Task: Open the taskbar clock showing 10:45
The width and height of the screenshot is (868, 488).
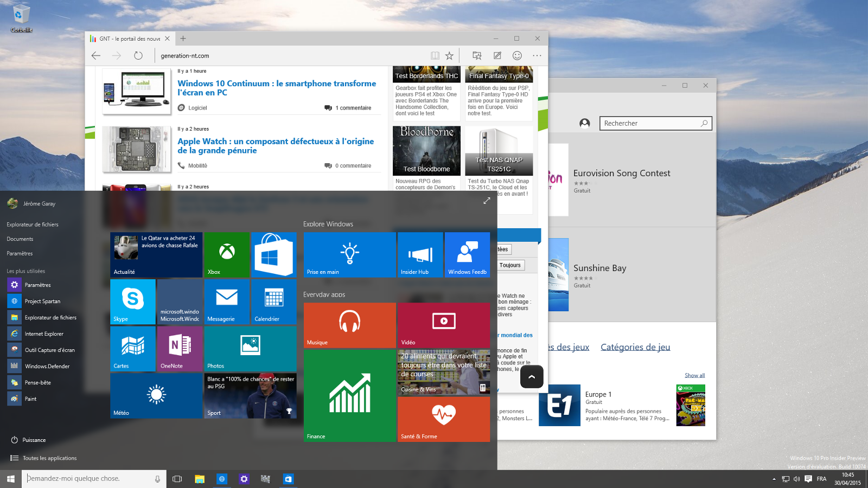Action: (847, 479)
